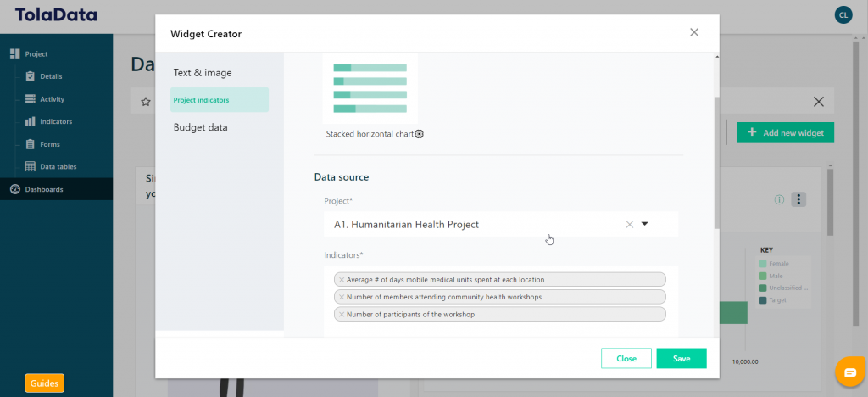Open Data tables in the sidebar
Screen dimensions: 868x397
tap(58, 166)
